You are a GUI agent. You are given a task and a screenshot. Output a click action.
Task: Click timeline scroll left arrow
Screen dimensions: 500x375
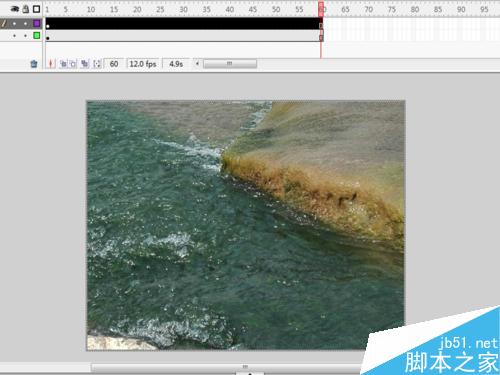point(197,63)
